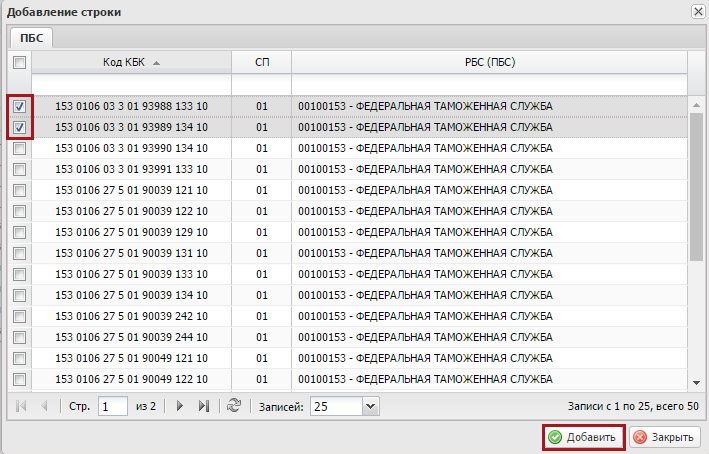The height and width of the screenshot is (454, 709).
Task: Click the refresh table icon
Action: click(x=234, y=406)
